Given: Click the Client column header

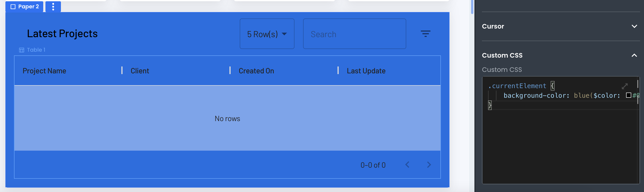Looking at the screenshot, I should (x=140, y=71).
